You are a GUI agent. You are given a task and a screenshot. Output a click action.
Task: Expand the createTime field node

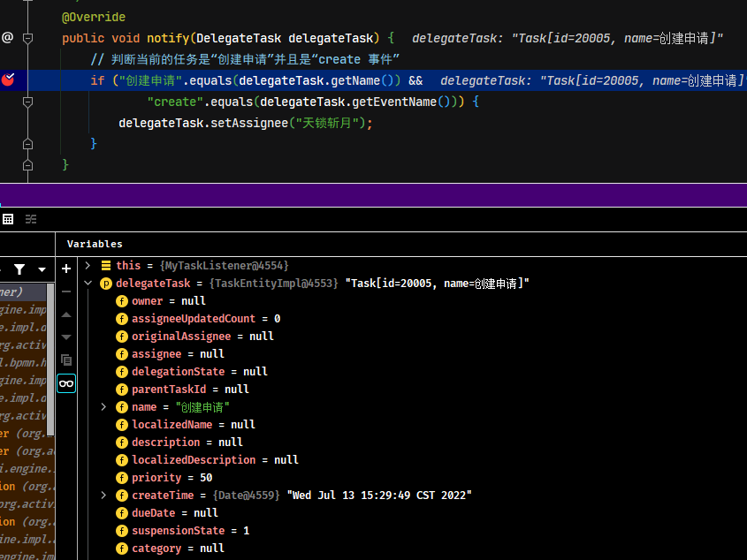click(x=103, y=496)
